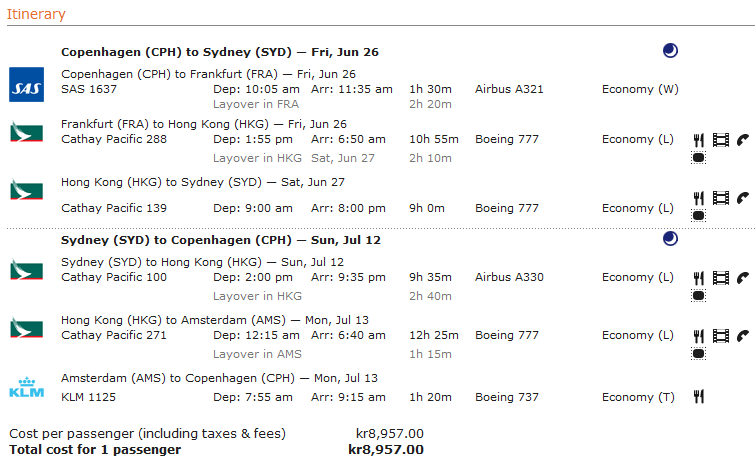This screenshot has width=755, height=461.
Task: Click the KLM 1125 flight number
Action: tap(89, 397)
